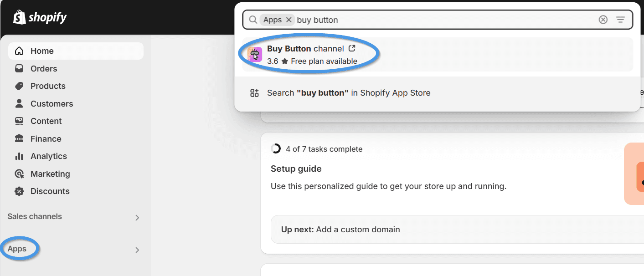Screen dimensions: 644x276
Task: Click the Orders inbox icon
Action: coord(19,69)
